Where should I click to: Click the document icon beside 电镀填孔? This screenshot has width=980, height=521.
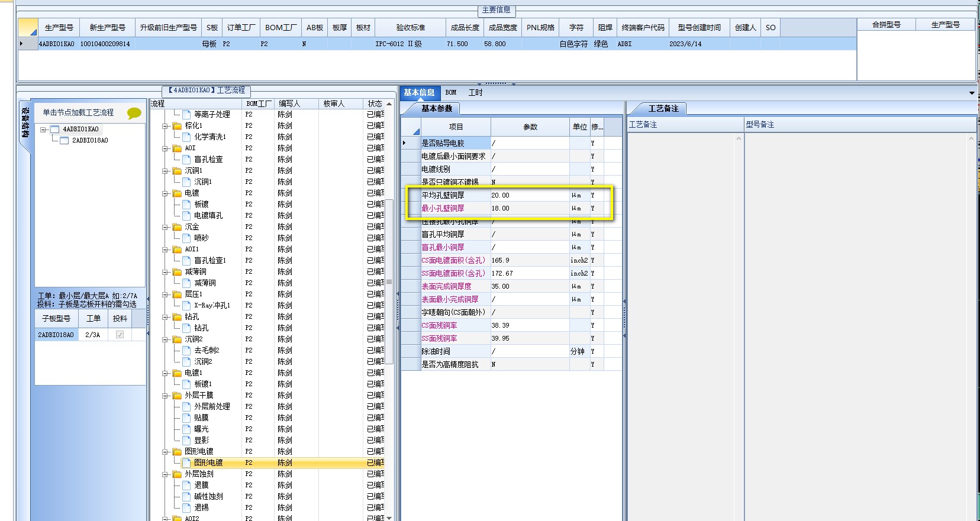tap(186, 216)
